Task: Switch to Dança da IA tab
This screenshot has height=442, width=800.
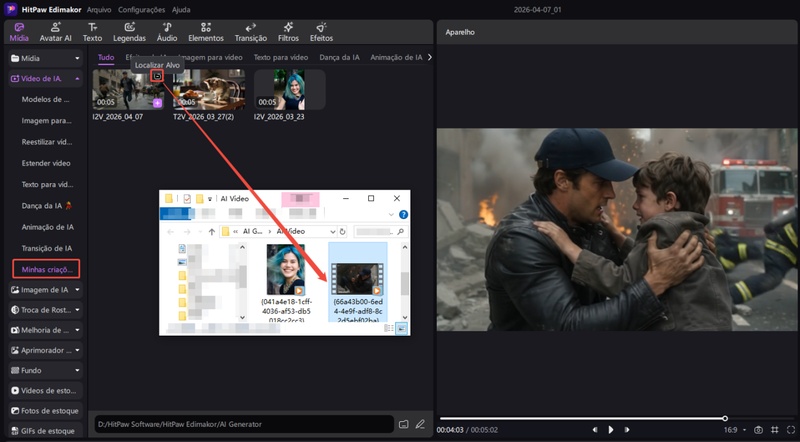Action: click(x=339, y=57)
